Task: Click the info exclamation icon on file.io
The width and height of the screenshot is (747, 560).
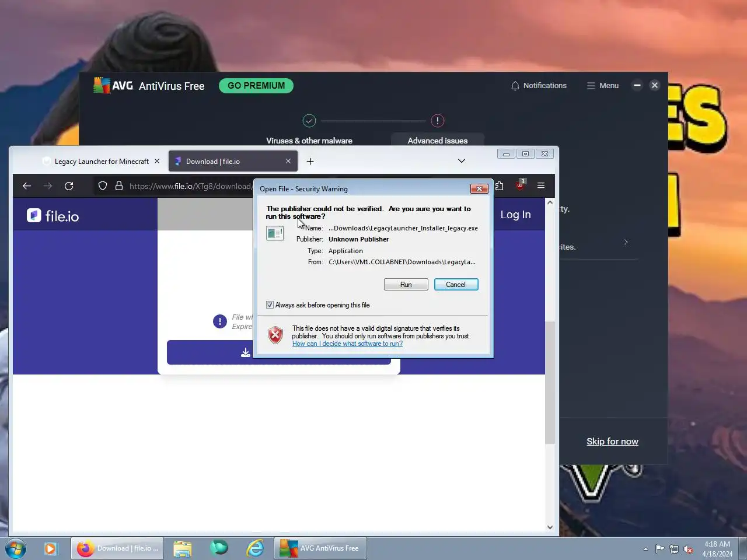Action: (x=220, y=321)
